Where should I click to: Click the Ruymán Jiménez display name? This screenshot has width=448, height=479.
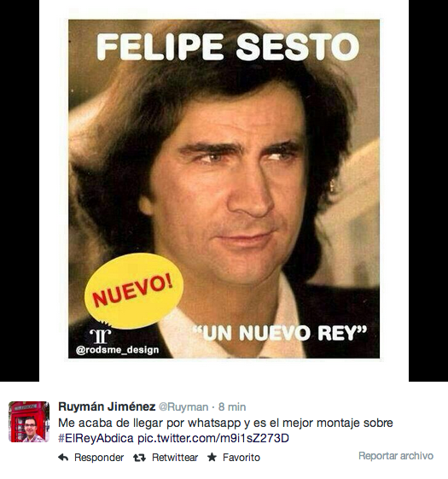point(107,406)
